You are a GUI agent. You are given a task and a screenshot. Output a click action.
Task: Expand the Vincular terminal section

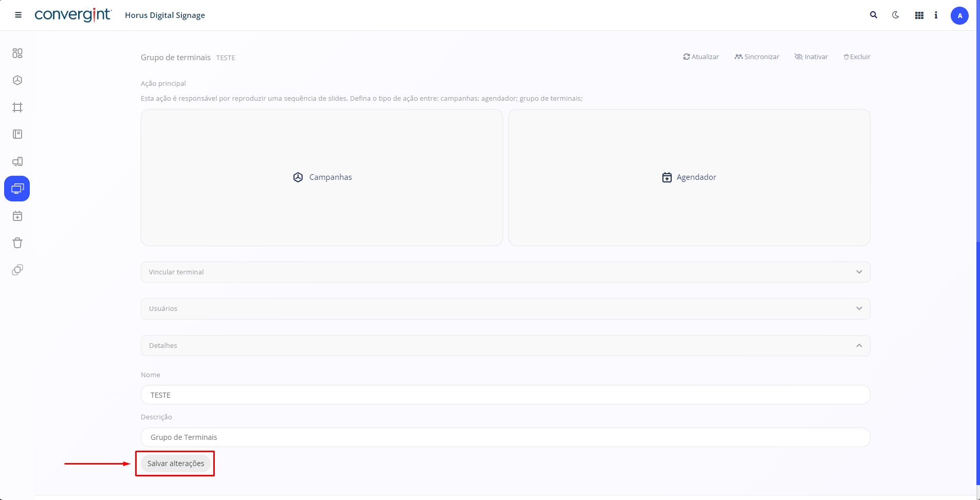click(505, 272)
